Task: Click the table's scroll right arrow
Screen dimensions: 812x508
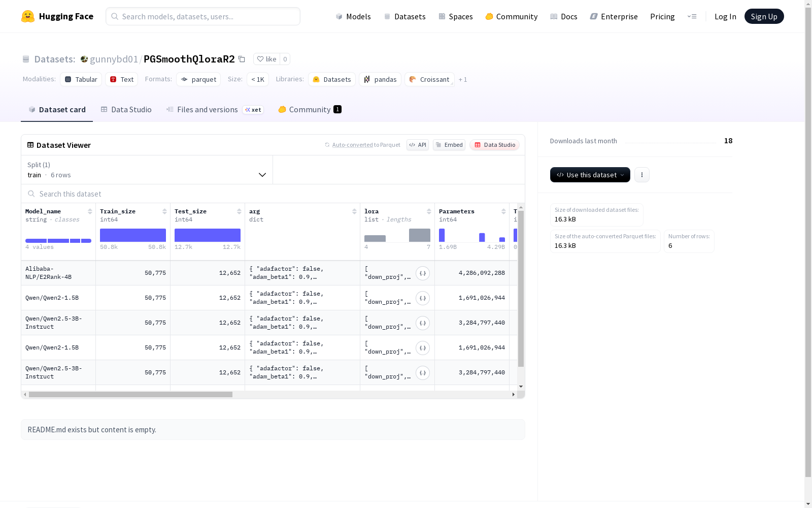Action: coord(513,394)
